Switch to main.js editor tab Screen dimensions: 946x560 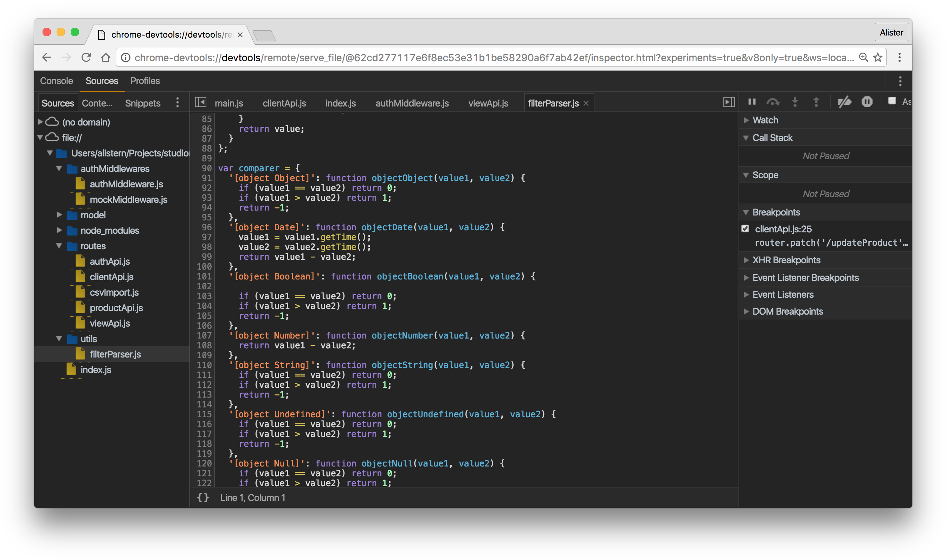(229, 103)
